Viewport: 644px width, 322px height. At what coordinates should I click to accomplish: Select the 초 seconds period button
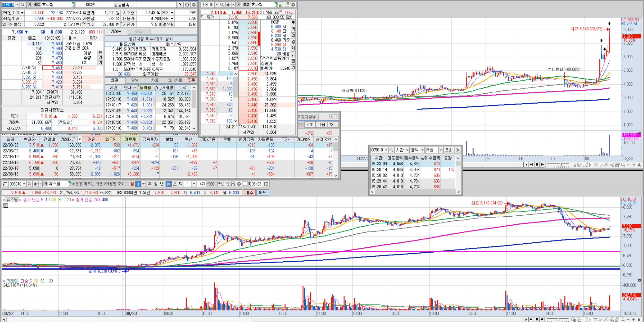coord(175,184)
